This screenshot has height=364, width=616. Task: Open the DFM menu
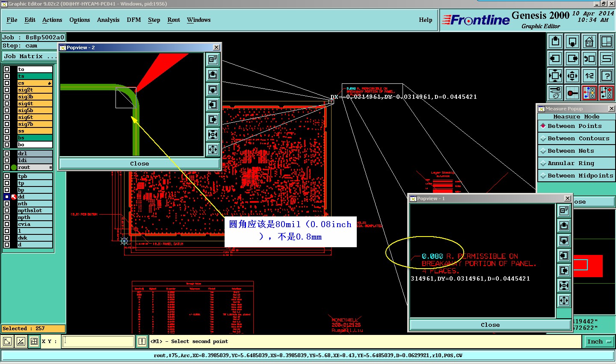pyautogui.click(x=134, y=20)
